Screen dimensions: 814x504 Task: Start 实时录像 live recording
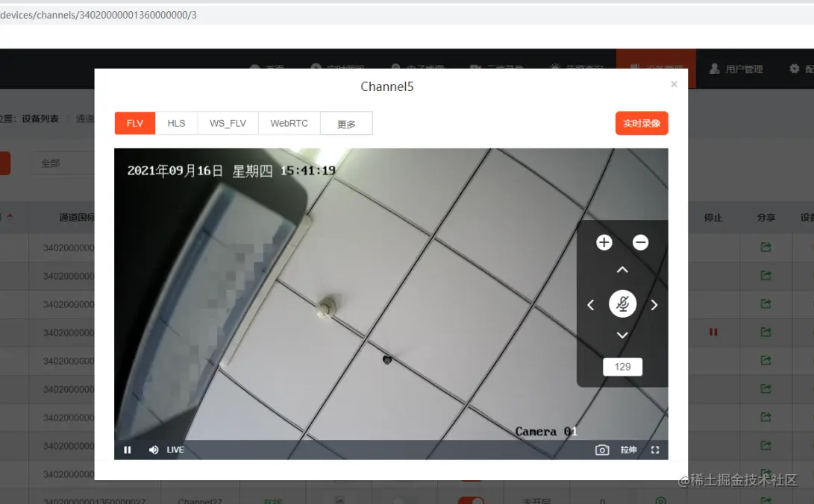[642, 124]
